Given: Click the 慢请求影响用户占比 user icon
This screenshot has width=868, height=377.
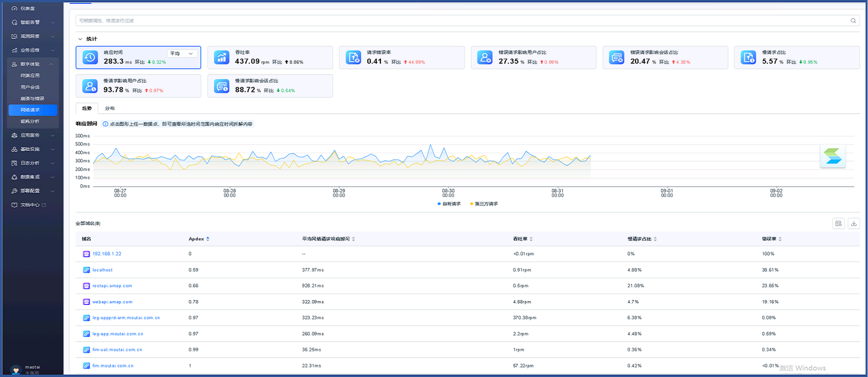Looking at the screenshot, I should click(90, 86).
